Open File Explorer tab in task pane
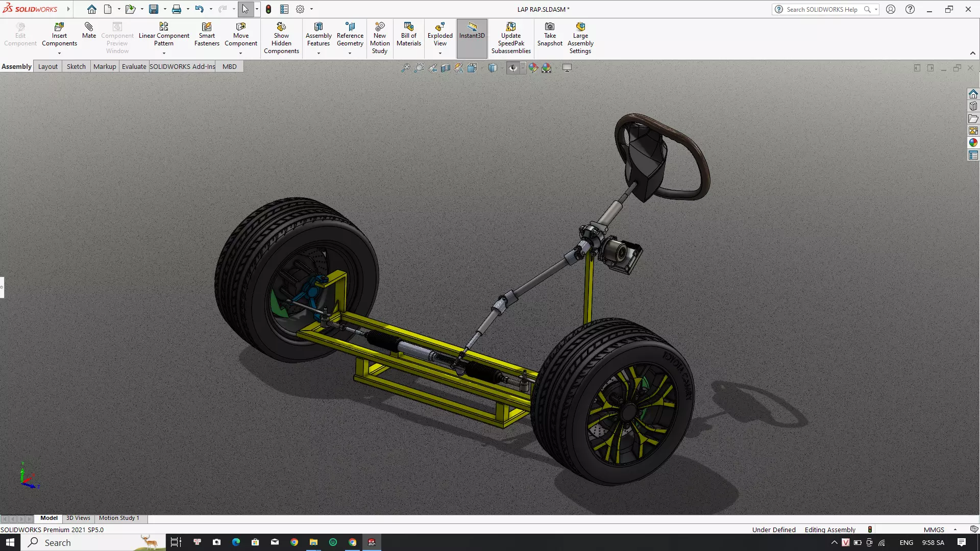The height and width of the screenshot is (551, 980). click(973, 119)
